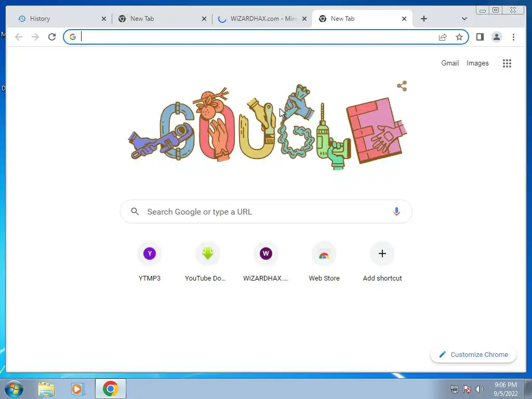This screenshot has height=399, width=532.
Task: Bookmark this tab with the star icon
Action: (x=459, y=37)
